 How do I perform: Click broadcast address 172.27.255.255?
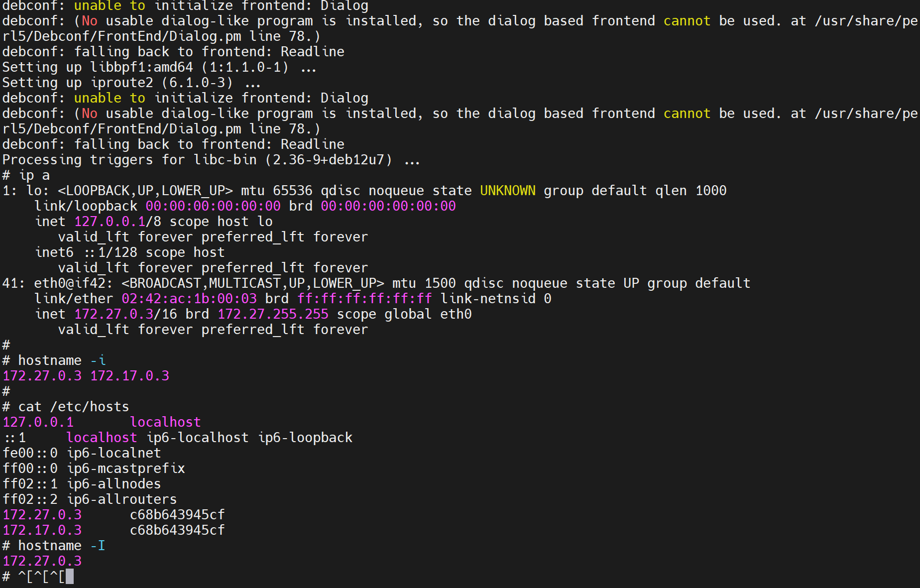point(273,314)
